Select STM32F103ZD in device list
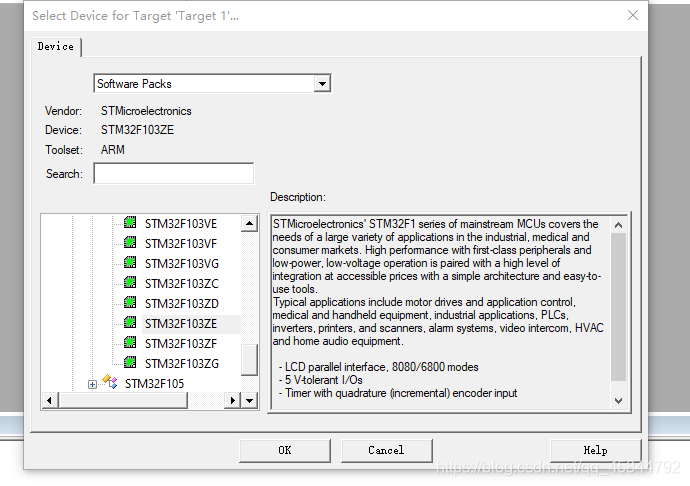This screenshot has width=690, height=486. (182, 304)
